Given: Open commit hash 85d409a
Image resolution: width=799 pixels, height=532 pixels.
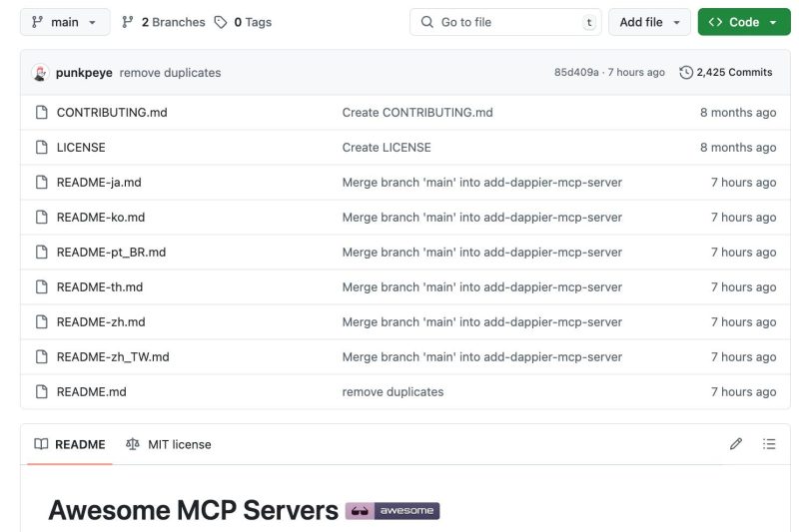Looking at the screenshot, I should [x=576, y=73].
